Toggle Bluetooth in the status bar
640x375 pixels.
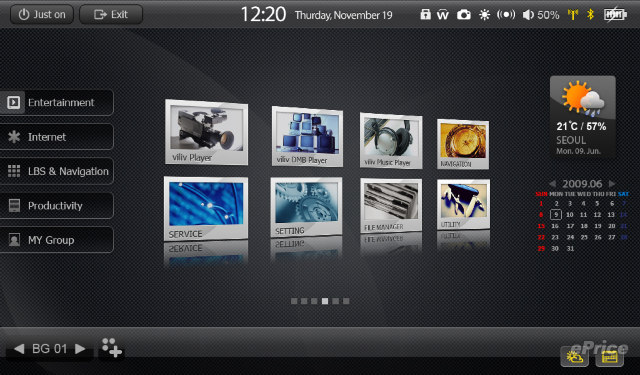pyautogui.click(x=590, y=15)
